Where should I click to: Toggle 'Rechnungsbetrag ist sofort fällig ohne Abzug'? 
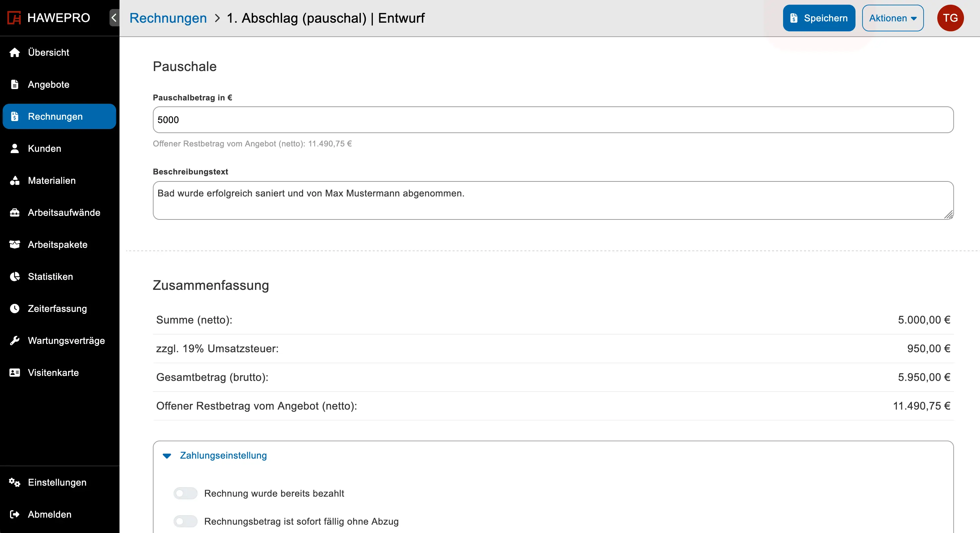[x=186, y=521]
